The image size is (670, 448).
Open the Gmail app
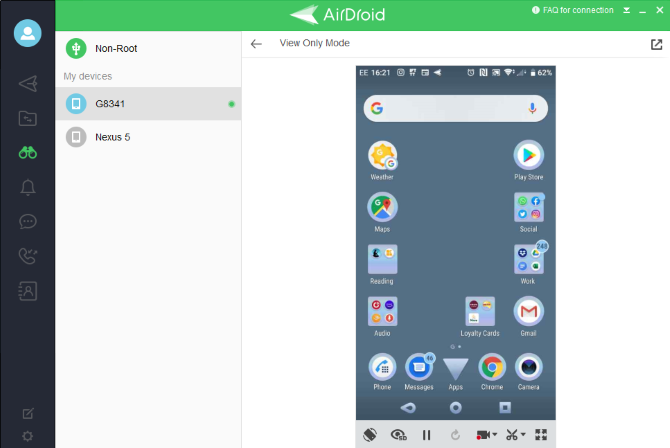pos(529,317)
